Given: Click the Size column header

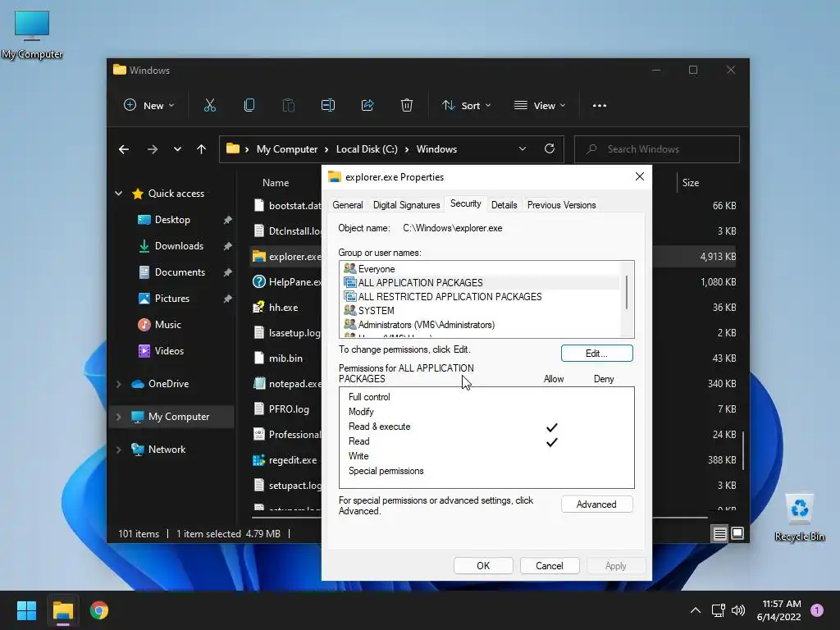Looking at the screenshot, I should click(691, 183).
